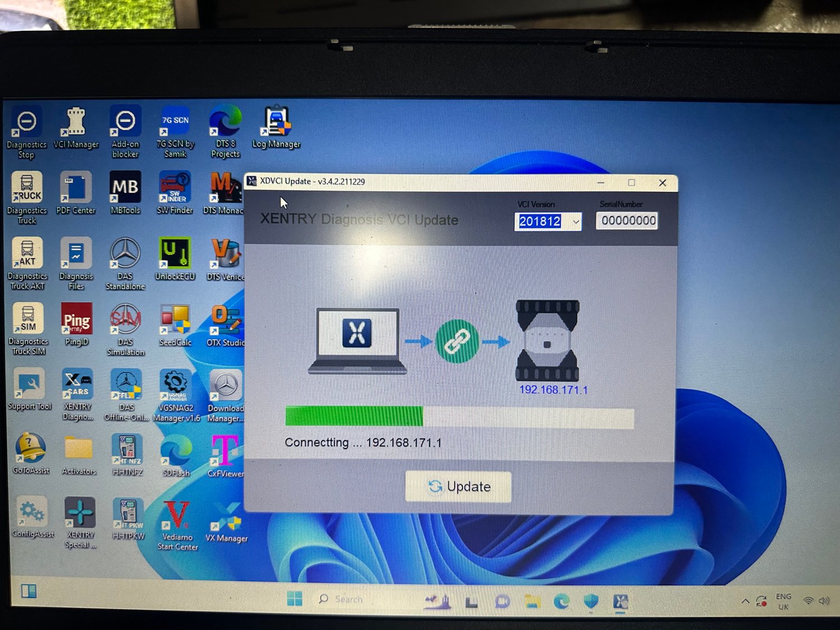Click the blue 192.168.171.1 link under the VCI

(553, 390)
